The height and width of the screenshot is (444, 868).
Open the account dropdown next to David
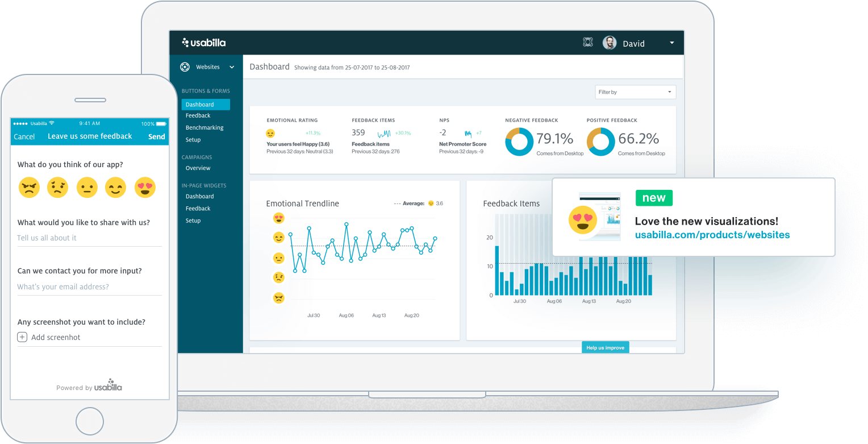tap(671, 43)
